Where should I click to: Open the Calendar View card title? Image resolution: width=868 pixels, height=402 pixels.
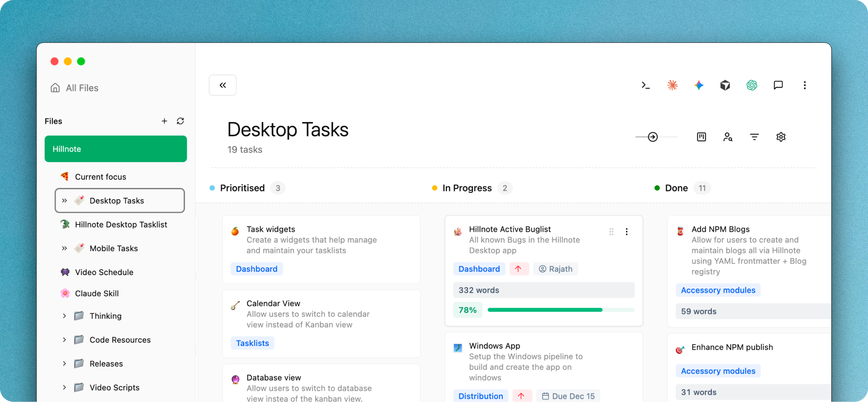[x=273, y=303]
